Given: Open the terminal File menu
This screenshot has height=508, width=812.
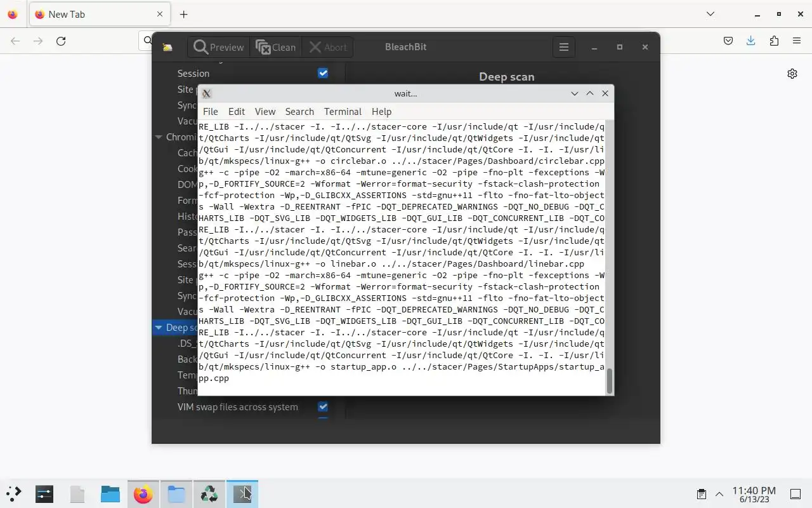Looking at the screenshot, I should [210, 111].
